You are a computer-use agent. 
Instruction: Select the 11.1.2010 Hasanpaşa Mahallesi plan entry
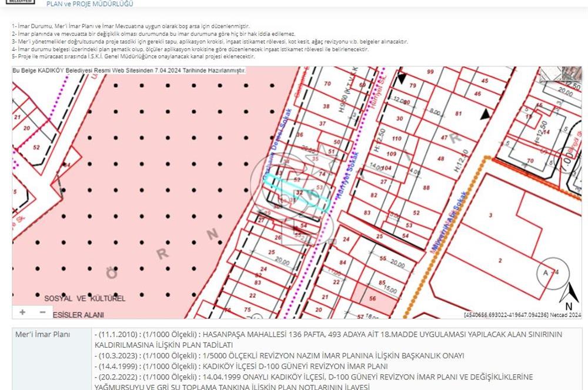(x=328, y=339)
